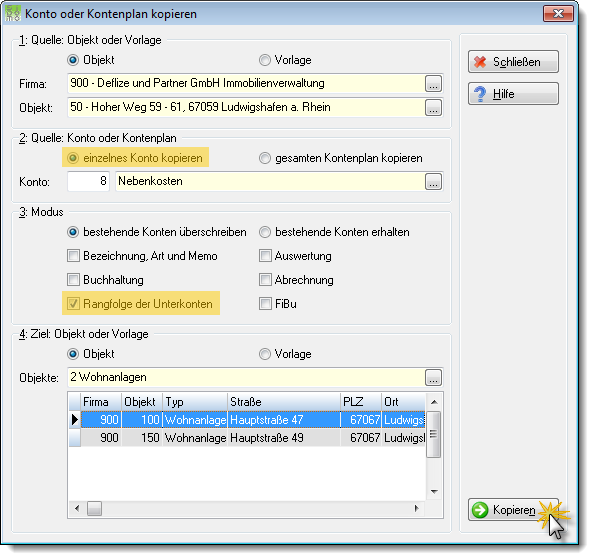Open the Konto browse ellipsis button
Viewport: 594px width, 560px height.
point(433,181)
